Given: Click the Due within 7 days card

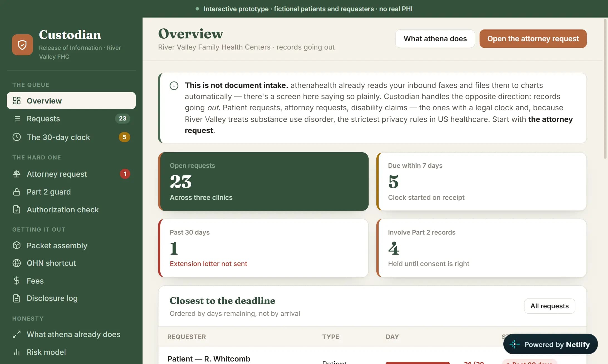Looking at the screenshot, I should pos(481,181).
